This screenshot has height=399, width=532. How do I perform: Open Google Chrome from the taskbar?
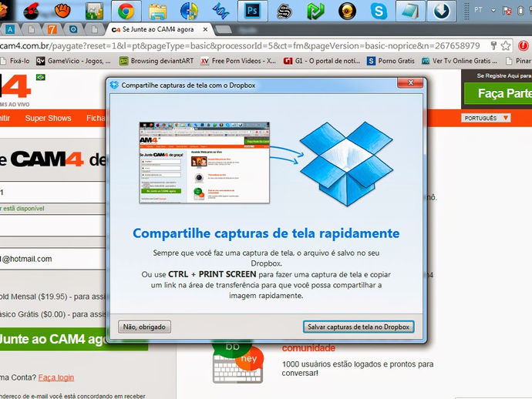[126, 11]
